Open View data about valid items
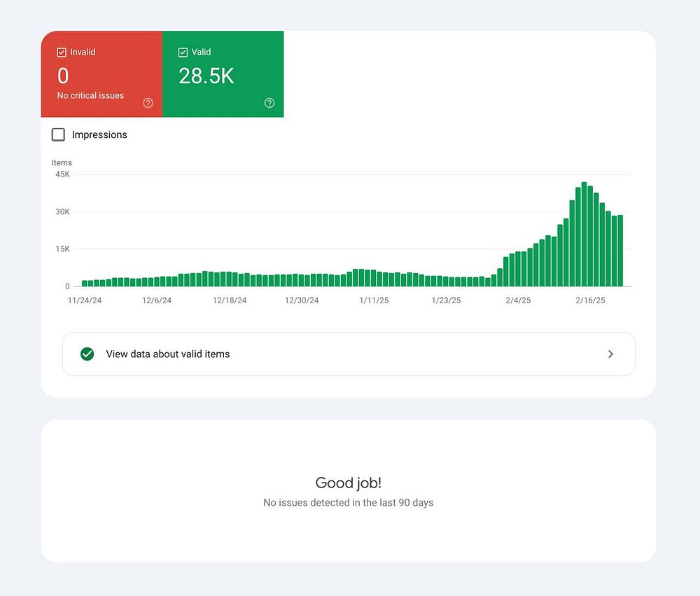This screenshot has height=596, width=700. tap(168, 354)
